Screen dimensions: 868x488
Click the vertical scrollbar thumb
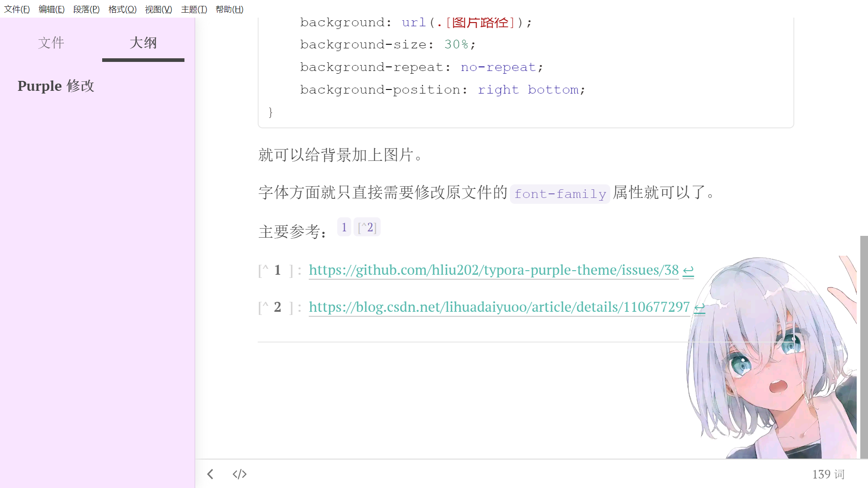tap(864, 347)
